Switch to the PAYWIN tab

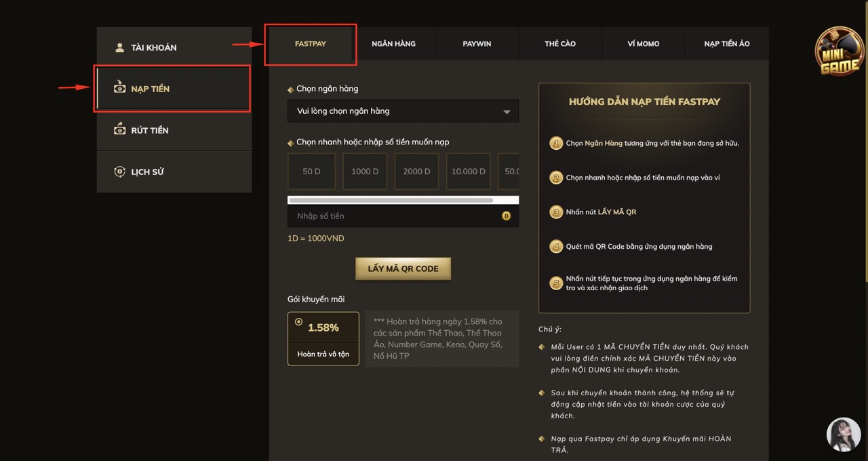pos(477,44)
